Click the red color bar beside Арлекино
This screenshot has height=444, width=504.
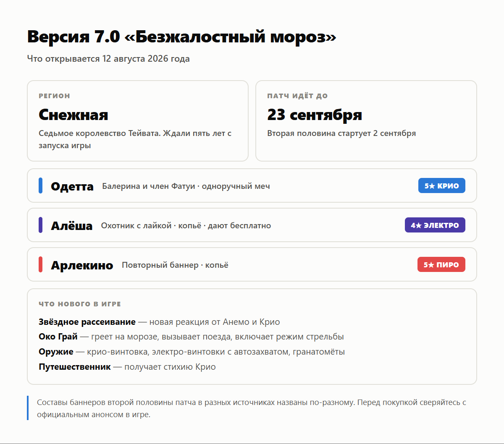[40, 264]
